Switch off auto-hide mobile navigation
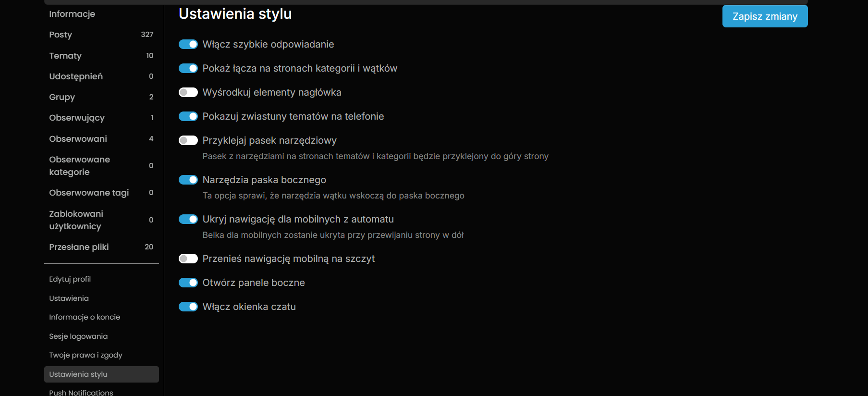 click(x=188, y=219)
